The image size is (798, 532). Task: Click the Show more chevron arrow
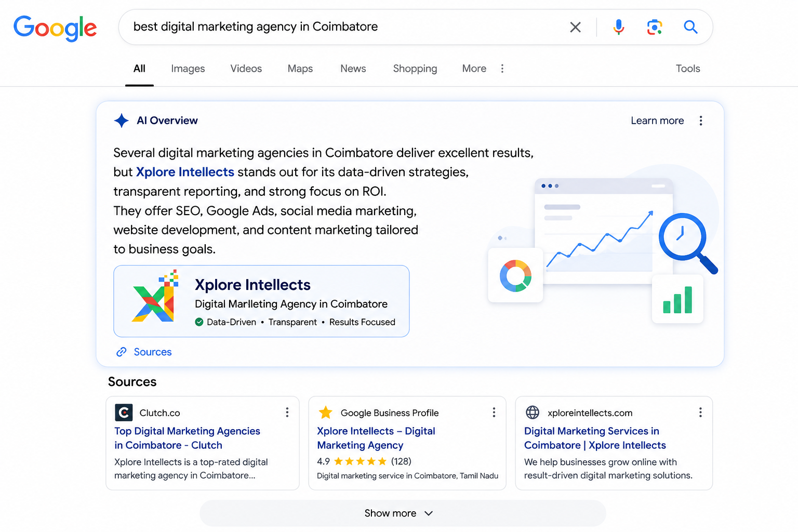pos(429,513)
